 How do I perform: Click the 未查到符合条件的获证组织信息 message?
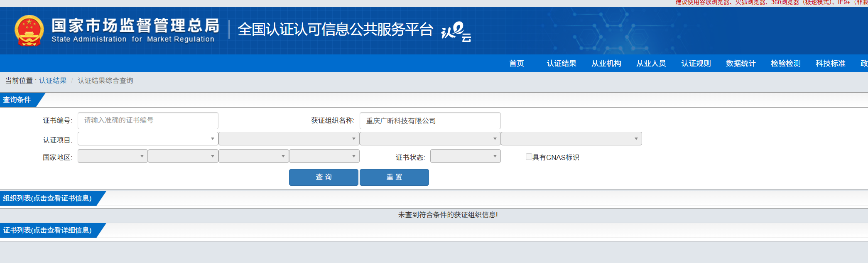point(448,215)
